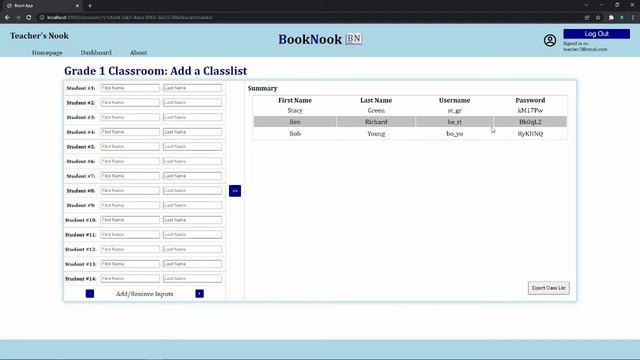640x360 pixels.
Task: Click the Richard last name cell
Action: click(x=376, y=122)
